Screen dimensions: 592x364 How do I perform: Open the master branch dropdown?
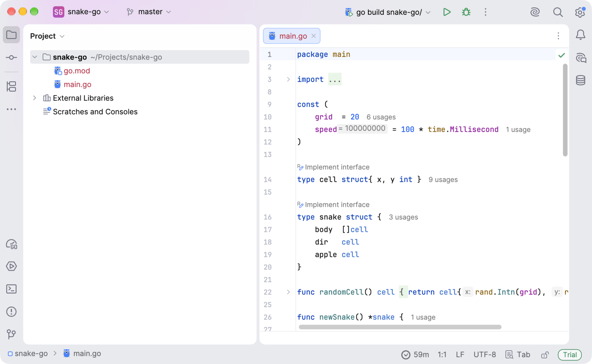coord(149,12)
